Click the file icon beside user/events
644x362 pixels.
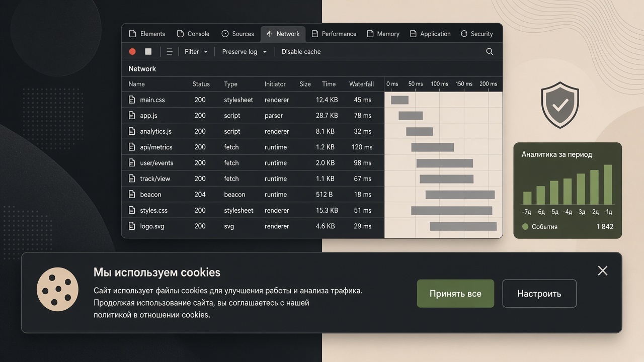[x=132, y=163]
